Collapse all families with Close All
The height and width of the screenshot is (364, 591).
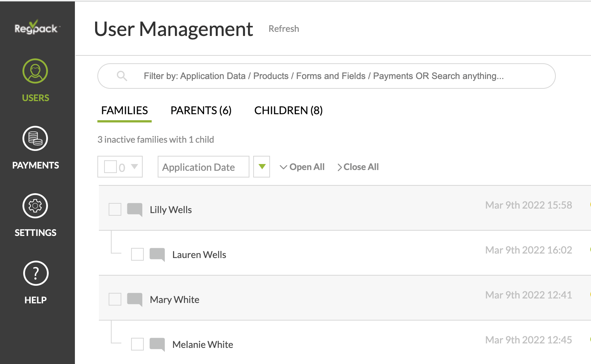[x=358, y=167]
